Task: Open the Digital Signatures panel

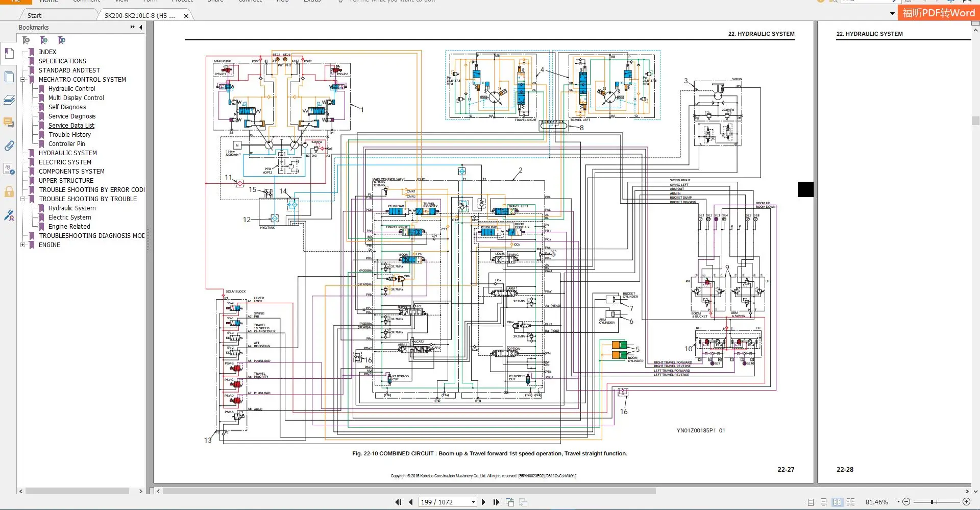Action: point(9,216)
